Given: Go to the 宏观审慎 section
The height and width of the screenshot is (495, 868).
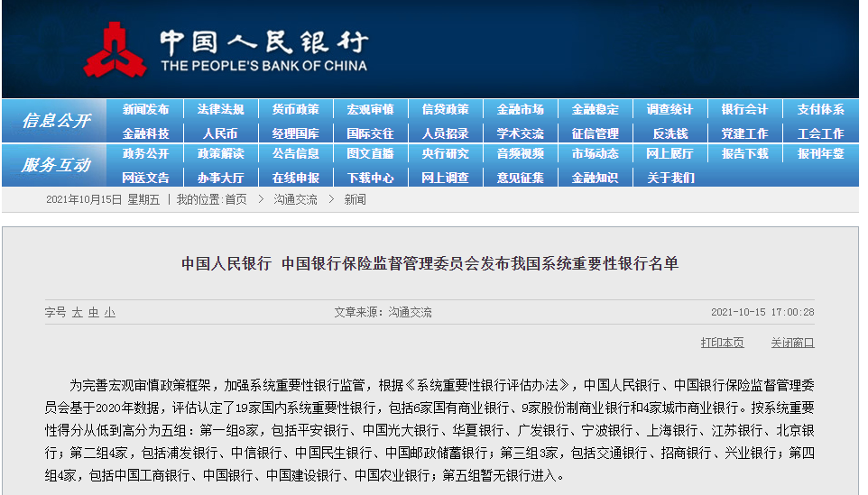Looking at the screenshot, I should 370,109.
